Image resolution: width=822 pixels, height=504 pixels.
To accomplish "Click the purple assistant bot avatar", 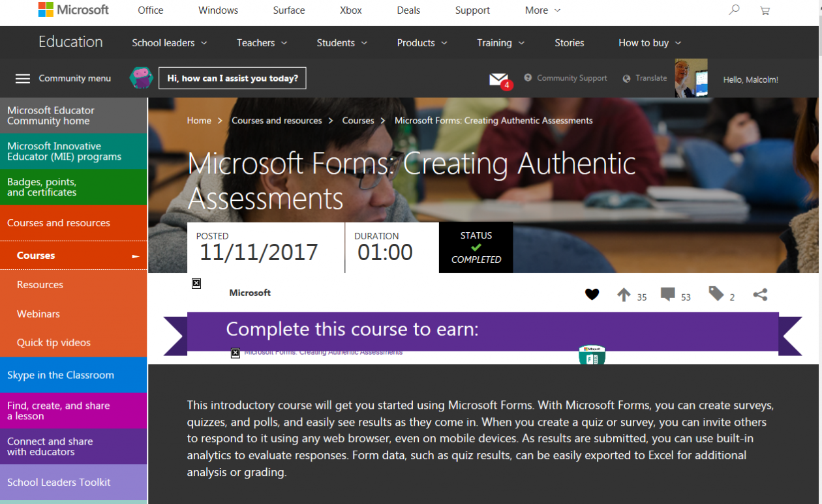I will point(141,78).
